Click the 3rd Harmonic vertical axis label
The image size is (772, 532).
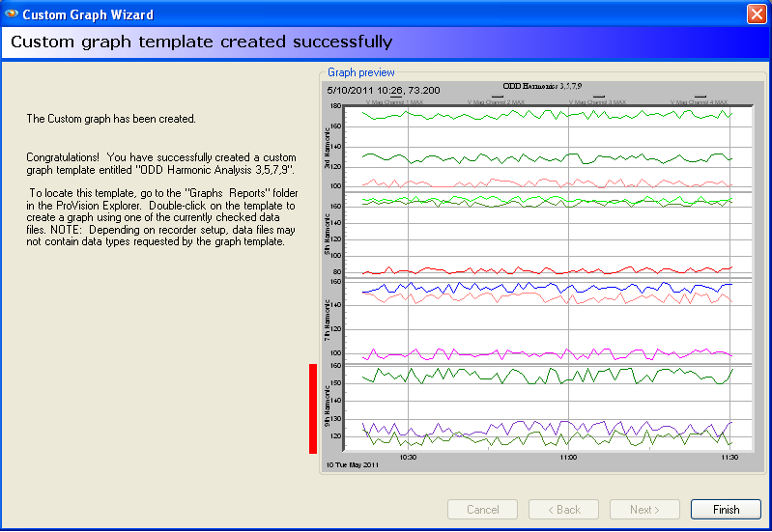(x=327, y=148)
